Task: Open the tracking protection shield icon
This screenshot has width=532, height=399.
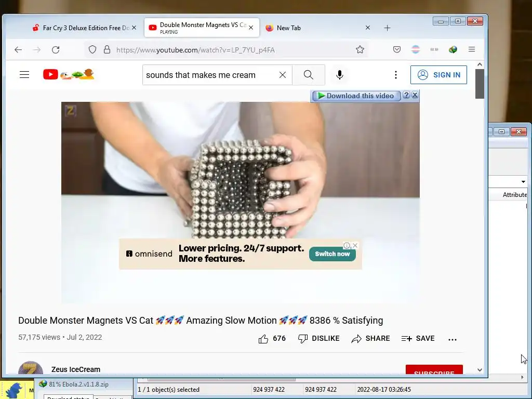Action: (92, 49)
